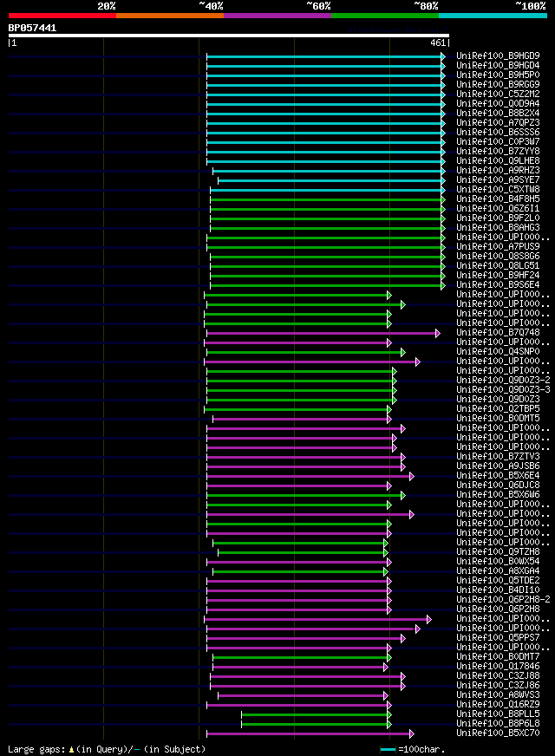Select the UniRef100_Q6Z6I1 label

498,209
